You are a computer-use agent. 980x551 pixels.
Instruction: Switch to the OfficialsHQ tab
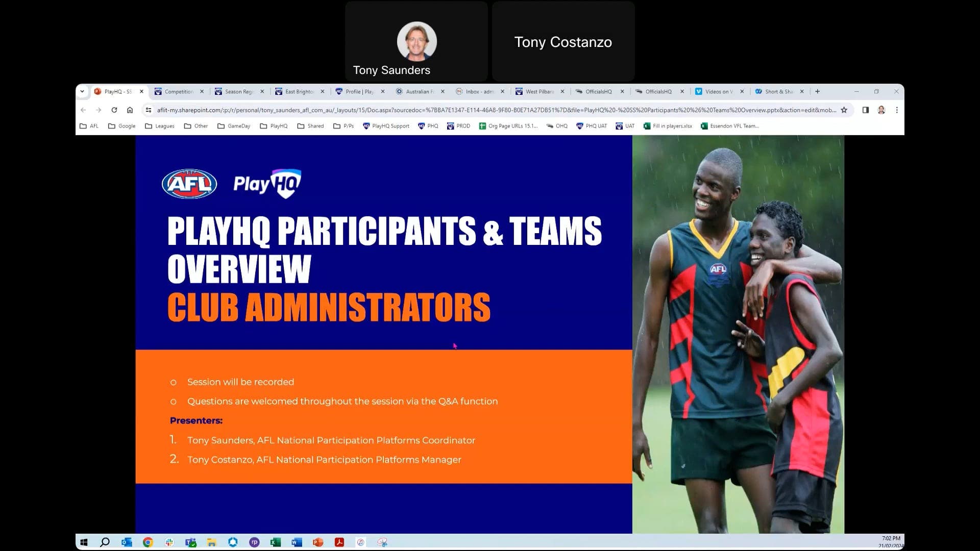598,91
